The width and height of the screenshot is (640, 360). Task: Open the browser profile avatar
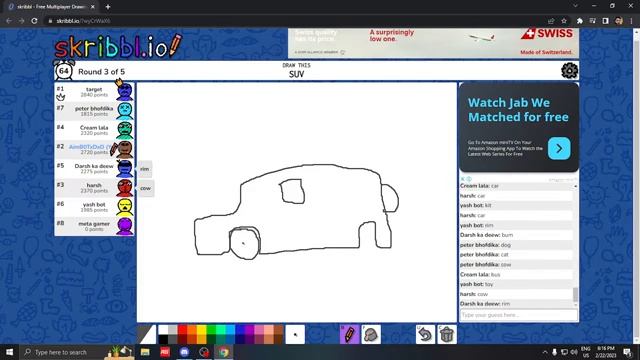619,20
